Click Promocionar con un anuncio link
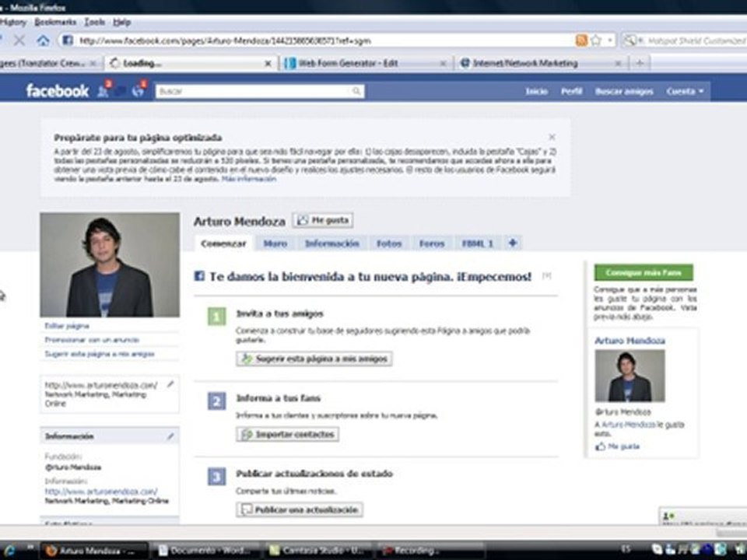The height and width of the screenshot is (560, 747). tap(92, 340)
